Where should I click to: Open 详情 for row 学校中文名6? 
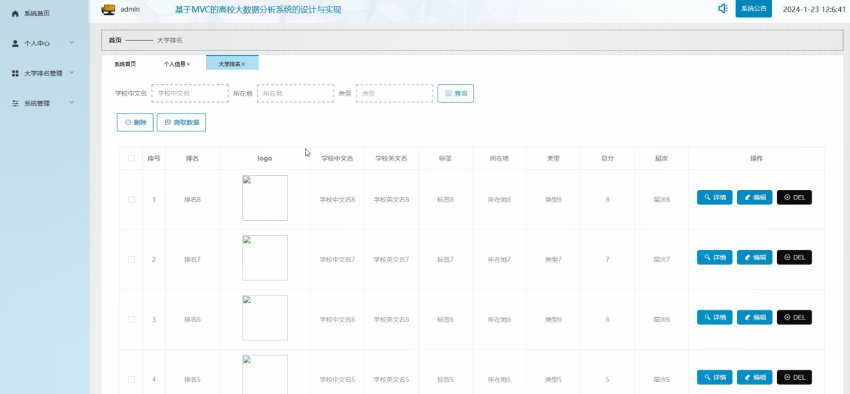[x=714, y=317]
